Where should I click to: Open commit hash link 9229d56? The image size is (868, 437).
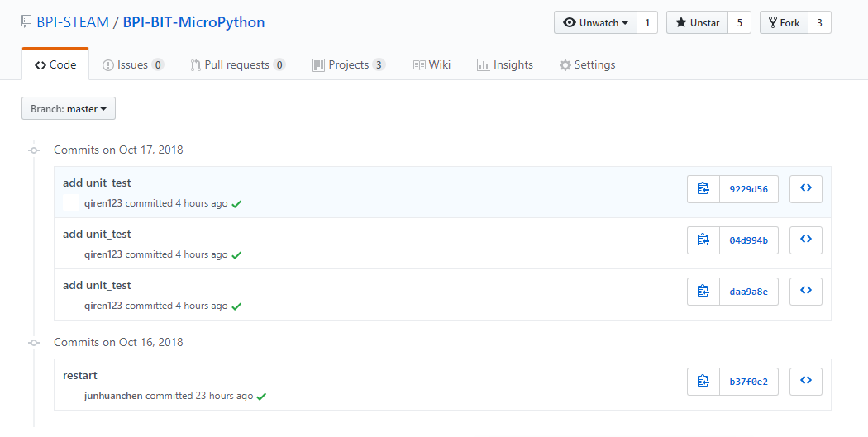coord(748,189)
